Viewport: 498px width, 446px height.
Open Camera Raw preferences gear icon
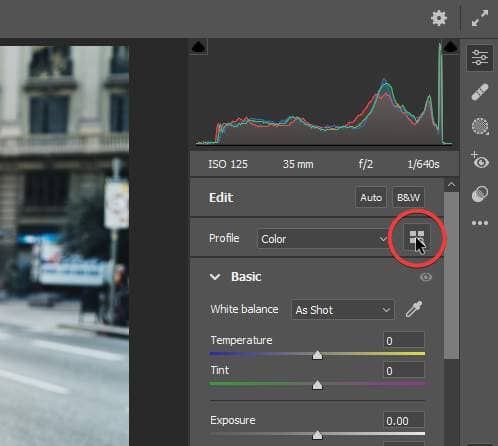tap(439, 18)
